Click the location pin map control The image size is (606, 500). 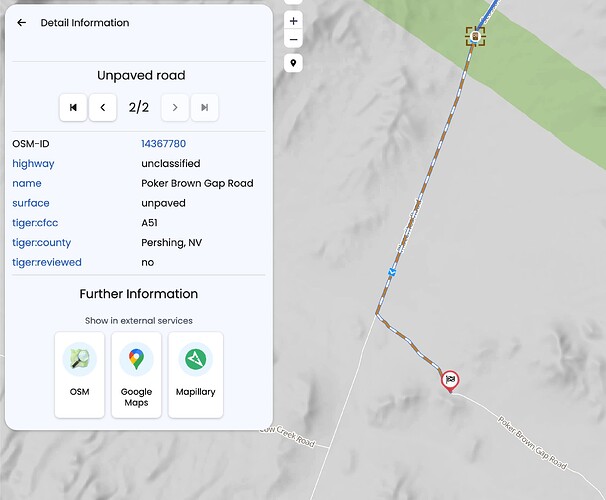click(293, 63)
